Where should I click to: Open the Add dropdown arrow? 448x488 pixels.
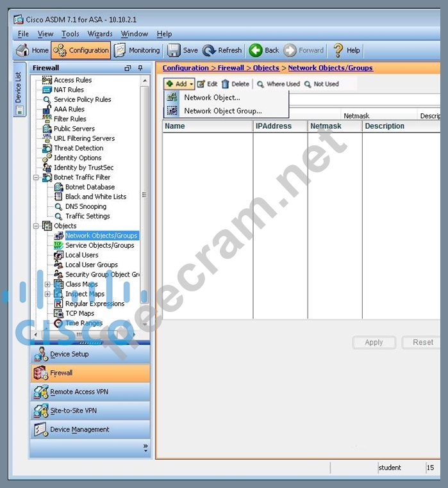[192, 85]
